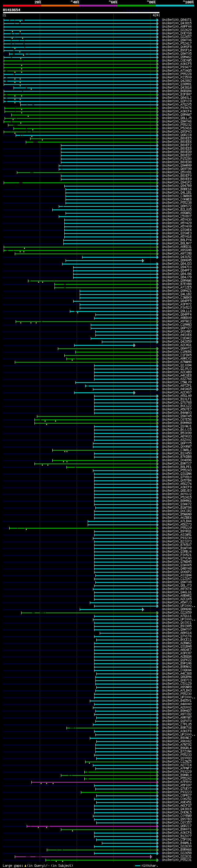The height and width of the screenshot is (868, 197).
Task: Click hit label UniRef100_O22631
Action: coord(176,856)
